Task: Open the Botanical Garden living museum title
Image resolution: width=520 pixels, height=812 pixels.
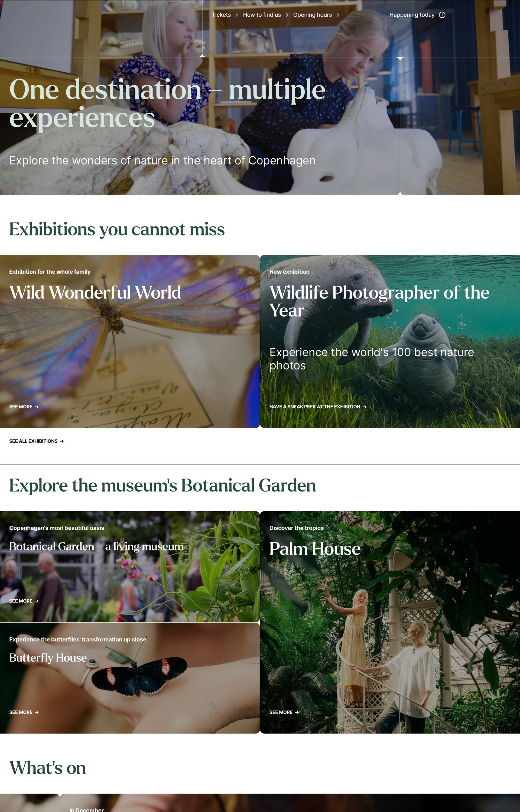Action: pyautogui.click(x=96, y=546)
